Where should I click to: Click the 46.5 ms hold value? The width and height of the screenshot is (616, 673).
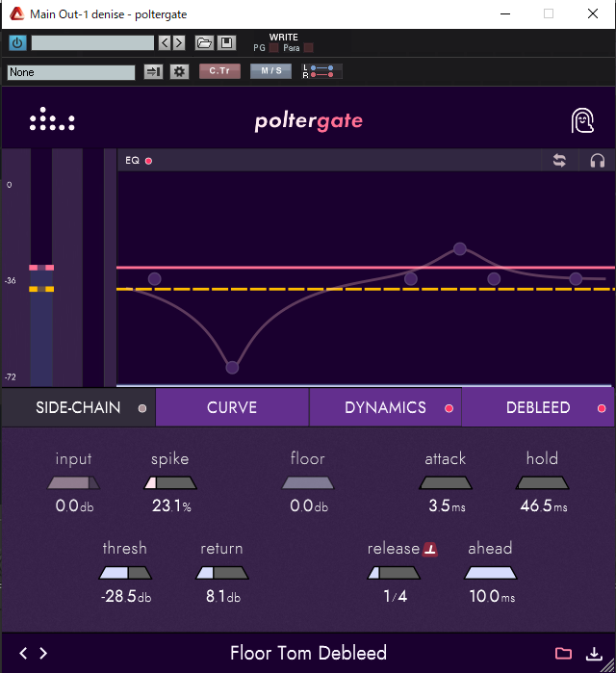click(544, 506)
